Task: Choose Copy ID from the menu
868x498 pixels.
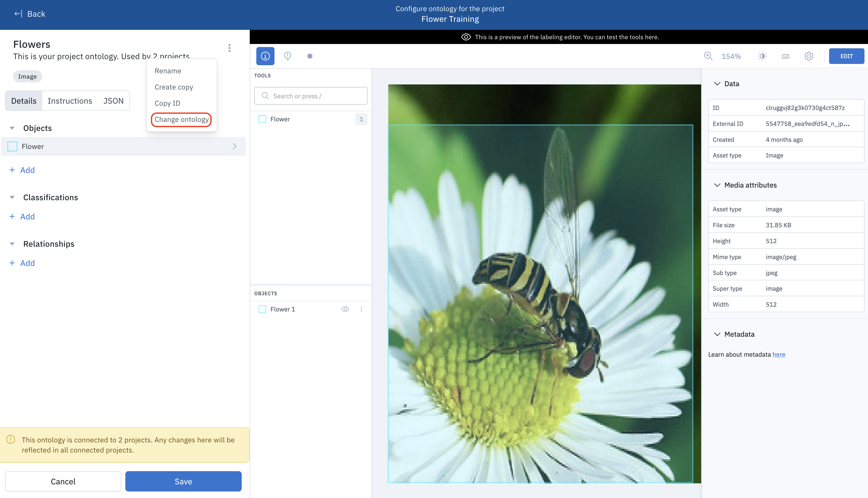Action: (167, 103)
